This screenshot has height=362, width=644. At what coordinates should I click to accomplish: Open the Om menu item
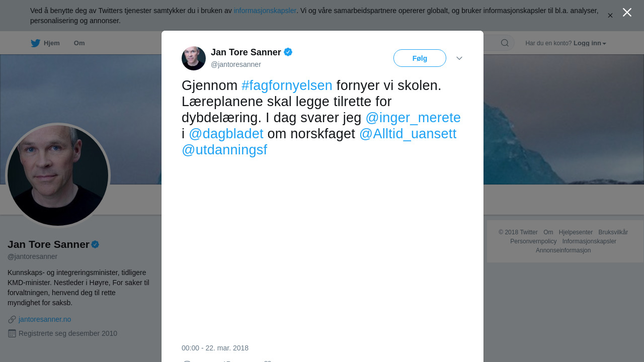point(79,43)
